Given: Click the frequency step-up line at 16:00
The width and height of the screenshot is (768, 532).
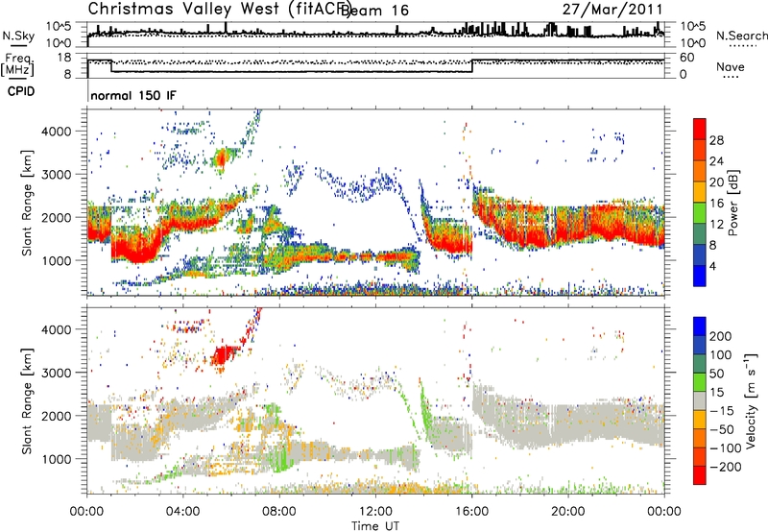Looking at the screenshot, I should (472, 65).
